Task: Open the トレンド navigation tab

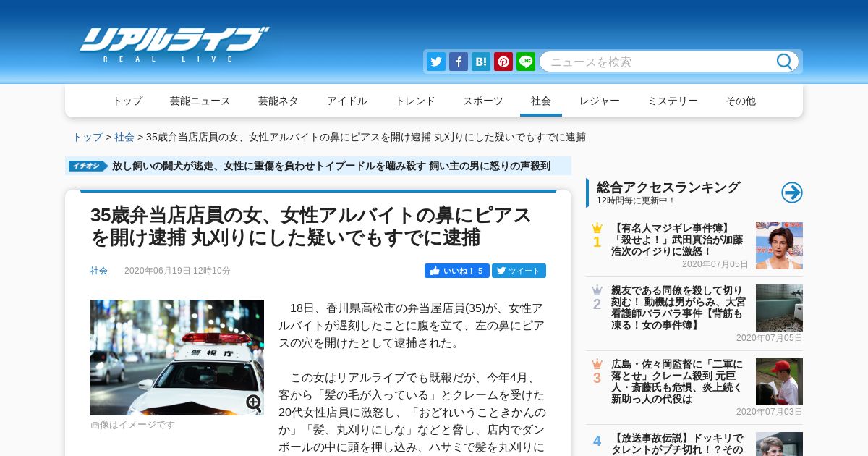Action: (415, 101)
